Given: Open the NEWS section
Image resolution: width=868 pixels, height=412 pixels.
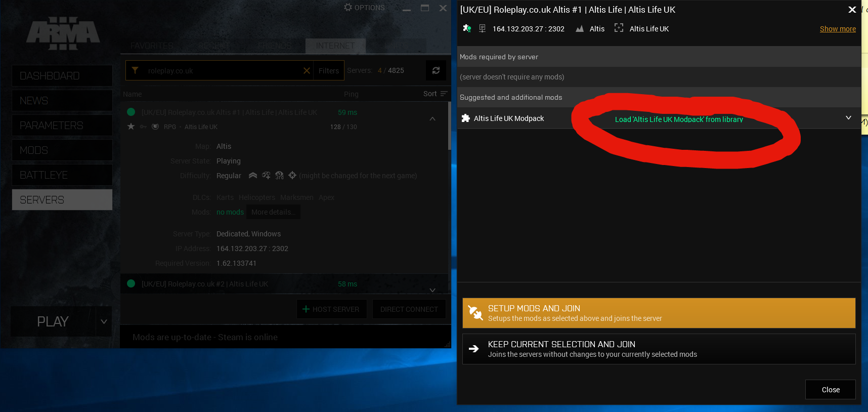Looking at the screenshot, I should click(x=62, y=101).
